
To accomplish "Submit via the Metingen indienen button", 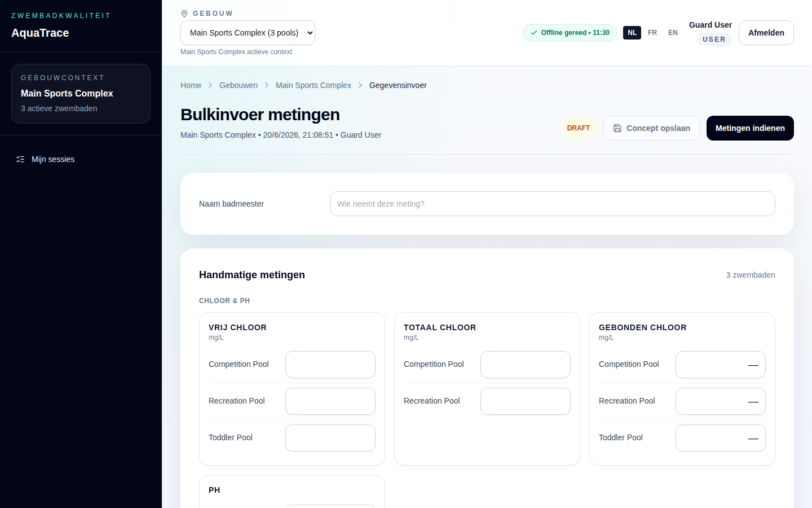I will [750, 128].
